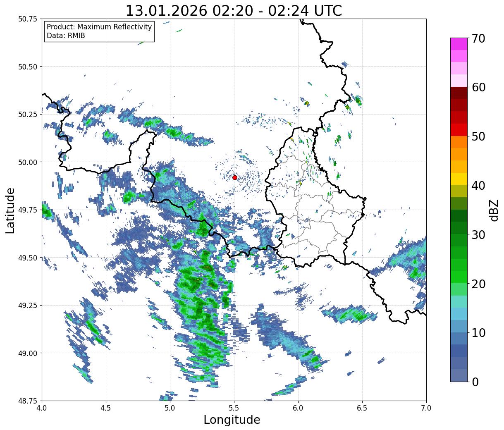
Task: Click the plot title showing 13.01.2026 02:20 - 02:24 UTC
Action: [234, 10]
